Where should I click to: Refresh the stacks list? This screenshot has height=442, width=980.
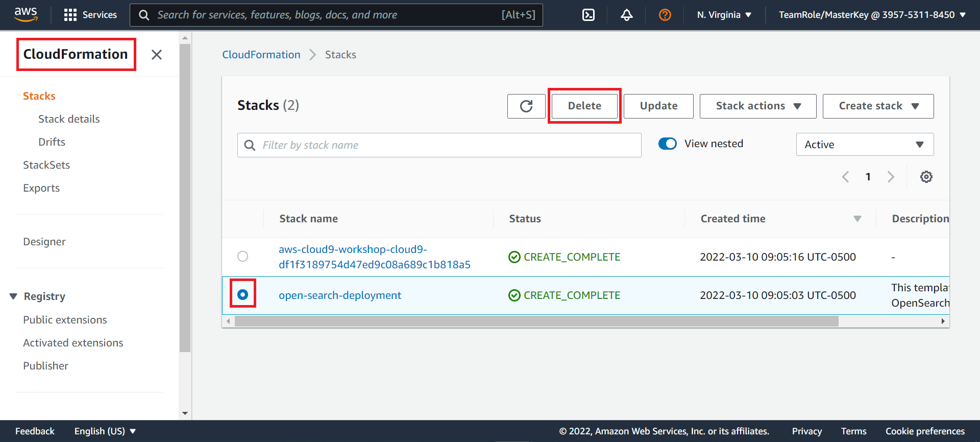pos(526,106)
